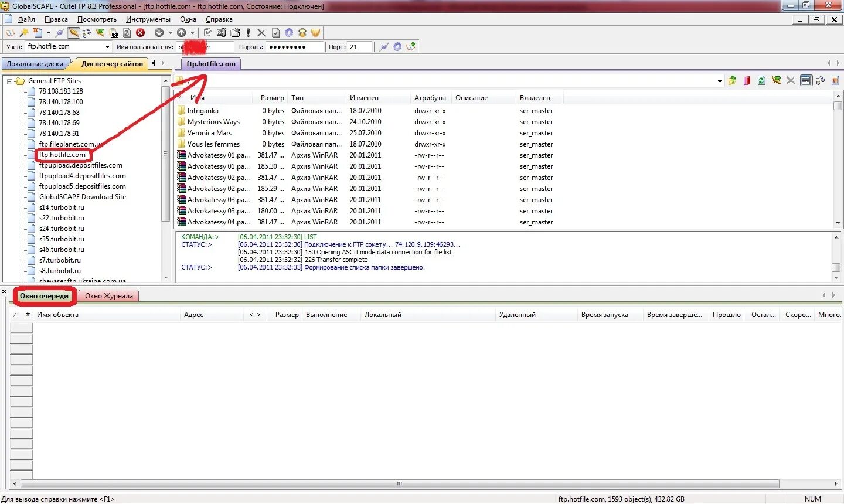
Task: Click the Rename icon in toolbar
Action: click(x=221, y=33)
